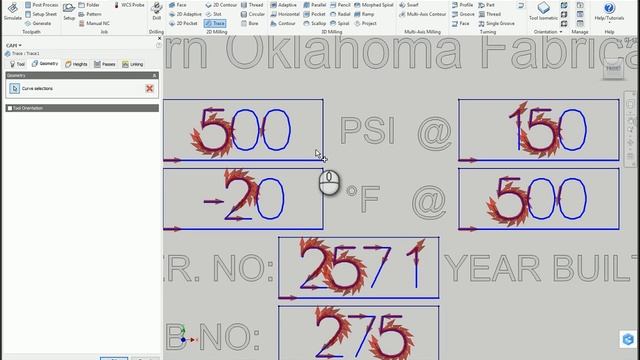
Task: Click the Tool Isometric orientation button
Action: 543,11
